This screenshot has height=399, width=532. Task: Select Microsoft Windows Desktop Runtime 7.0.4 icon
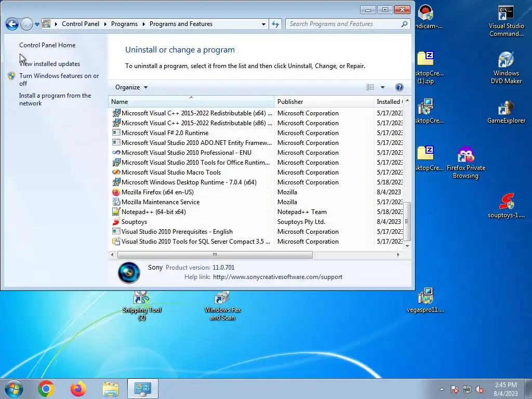click(x=116, y=182)
